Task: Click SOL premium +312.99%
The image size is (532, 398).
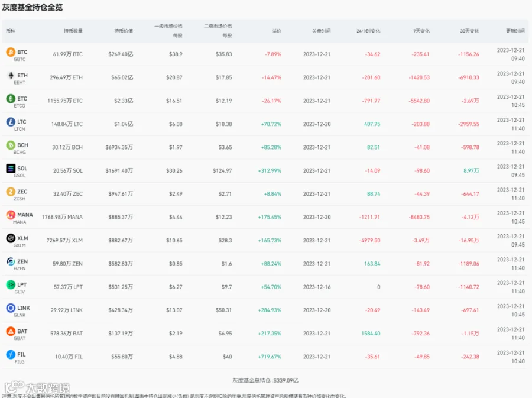Action: click(270, 171)
